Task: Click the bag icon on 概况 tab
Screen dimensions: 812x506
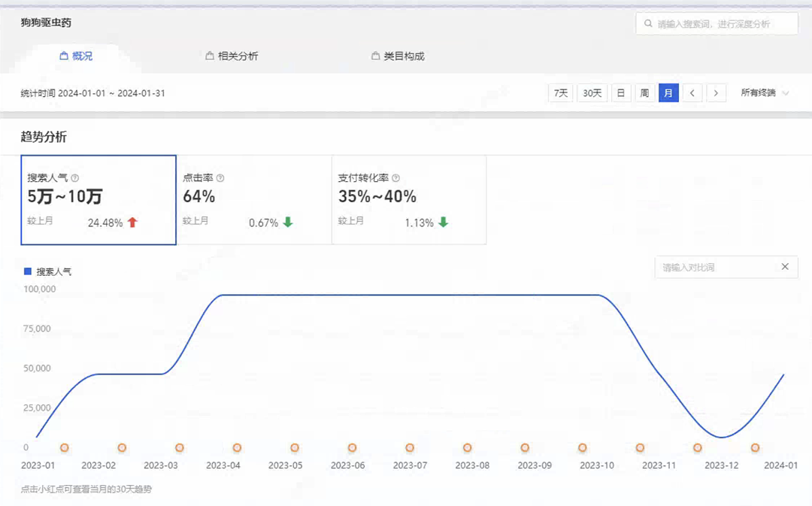Action: point(64,56)
